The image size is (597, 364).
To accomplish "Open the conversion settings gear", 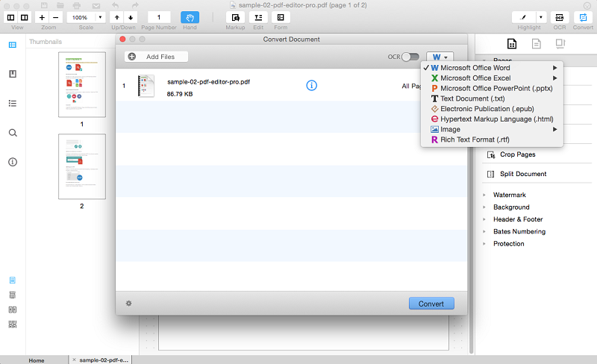I will click(x=128, y=304).
